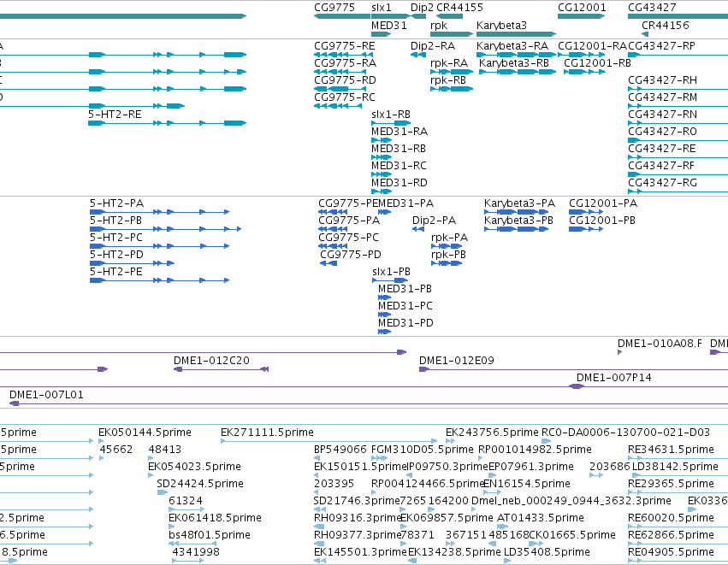Select the 5-HT2-PA protein feature
Screen dimensions: 728x565
click(x=159, y=212)
